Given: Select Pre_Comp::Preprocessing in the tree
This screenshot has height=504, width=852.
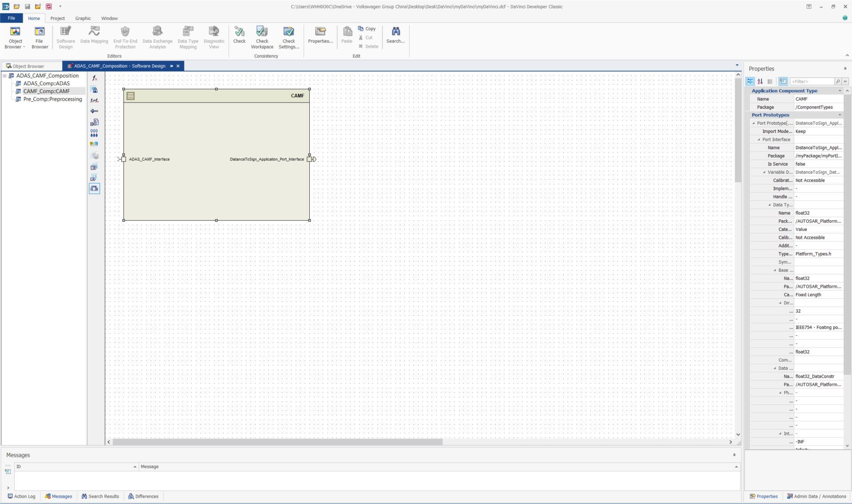Looking at the screenshot, I should (52, 99).
